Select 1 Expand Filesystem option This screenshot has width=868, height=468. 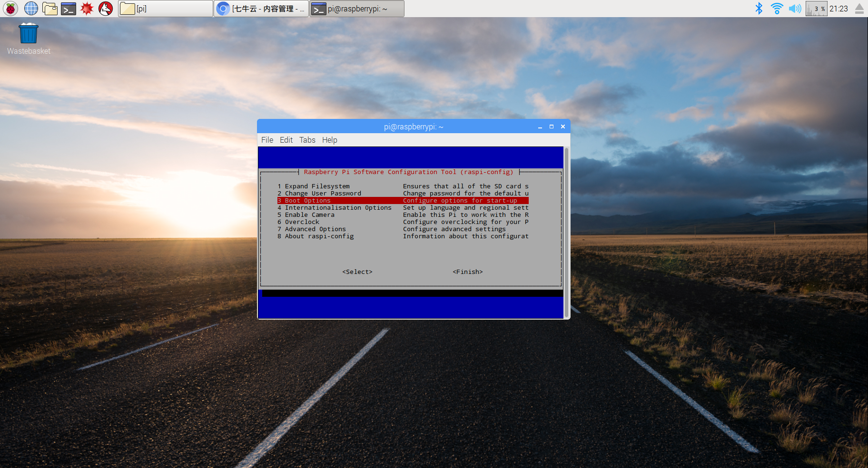click(403, 186)
